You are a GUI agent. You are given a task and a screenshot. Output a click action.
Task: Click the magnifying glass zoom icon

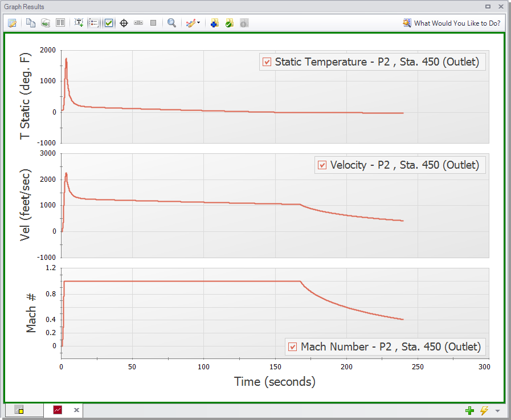[x=171, y=23]
